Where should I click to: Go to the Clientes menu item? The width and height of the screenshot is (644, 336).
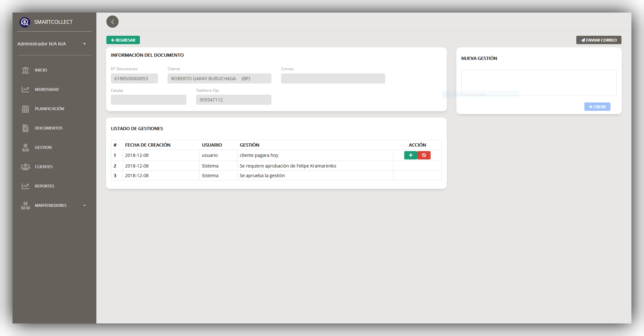click(44, 167)
